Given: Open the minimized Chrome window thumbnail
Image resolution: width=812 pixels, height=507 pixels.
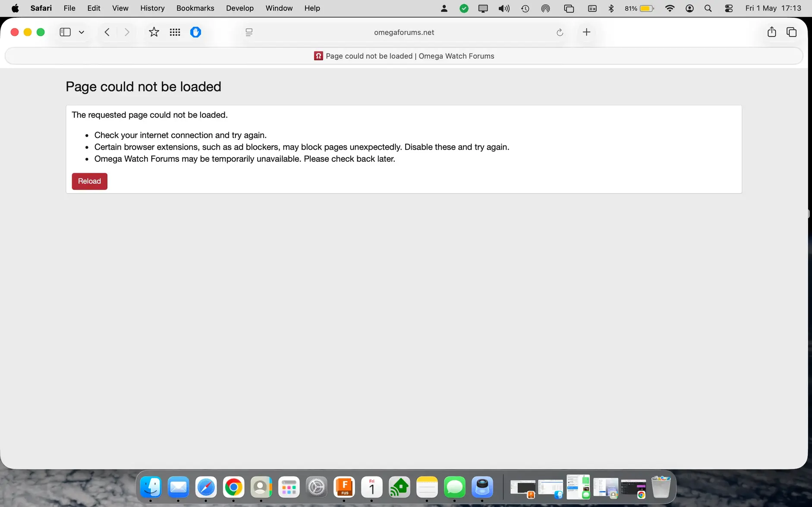Looking at the screenshot, I should coord(633,488).
